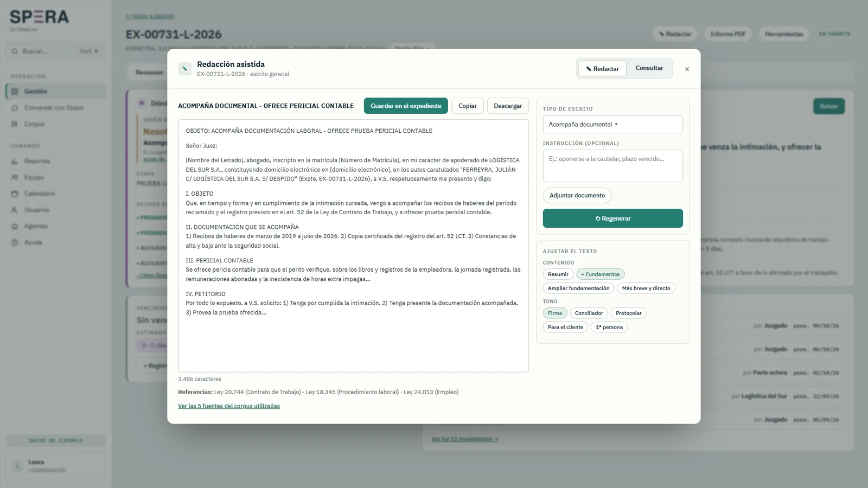Screen dimensions: 868x488
Task: Select the Protocolar tone chip
Action: click(x=628, y=313)
